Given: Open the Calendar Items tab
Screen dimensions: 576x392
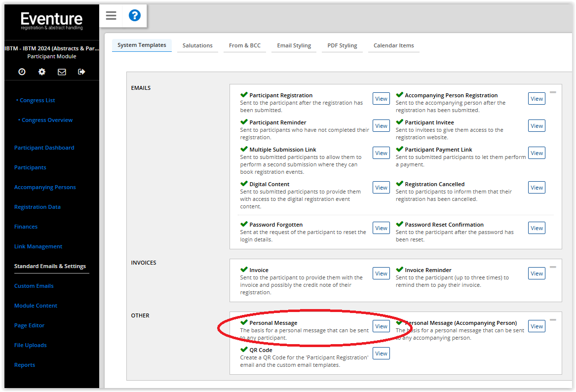Looking at the screenshot, I should (x=394, y=45).
